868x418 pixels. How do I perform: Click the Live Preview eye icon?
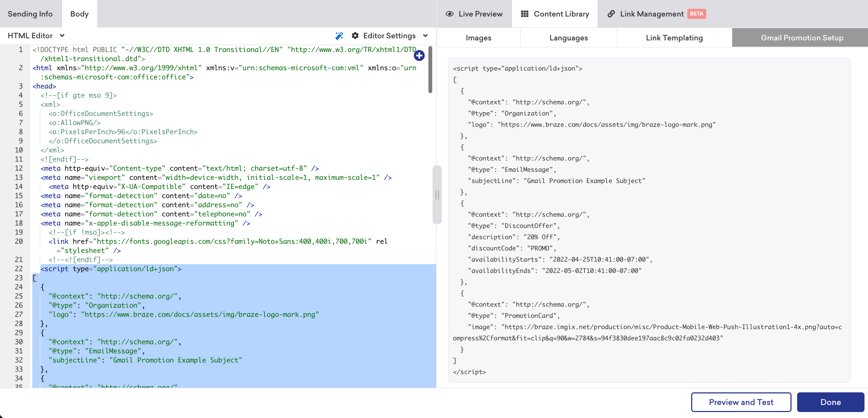(x=449, y=14)
